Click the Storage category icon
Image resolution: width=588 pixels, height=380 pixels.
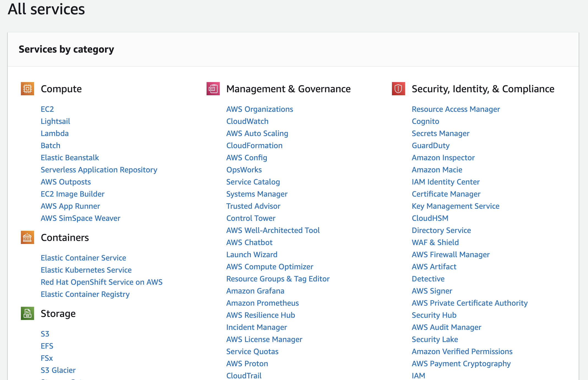pyautogui.click(x=27, y=313)
